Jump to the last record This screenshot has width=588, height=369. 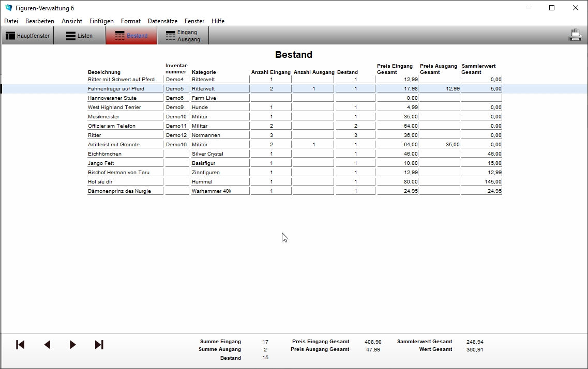pyautogui.click(x=99, y=345)
